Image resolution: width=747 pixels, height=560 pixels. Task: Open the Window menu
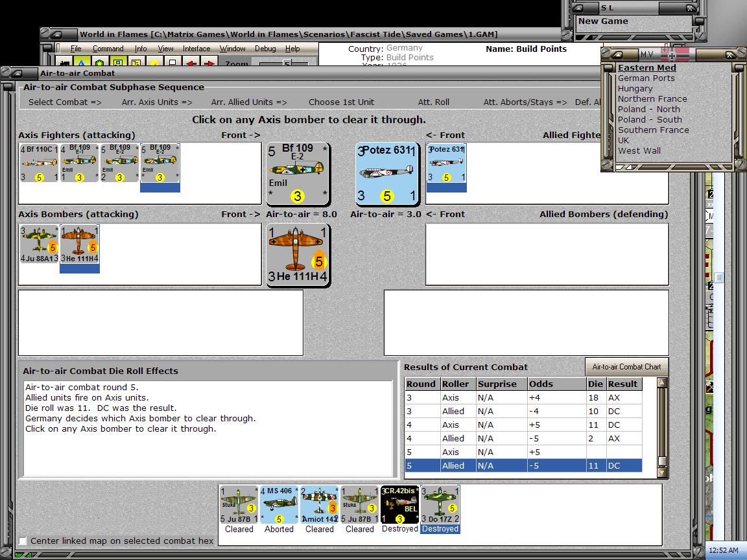point(233,49)
